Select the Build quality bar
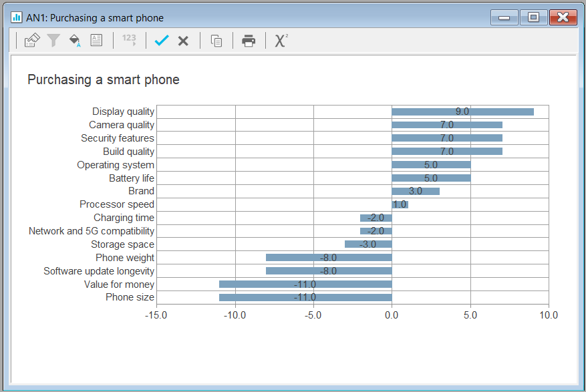586x392 pixels. click(447, 151)
